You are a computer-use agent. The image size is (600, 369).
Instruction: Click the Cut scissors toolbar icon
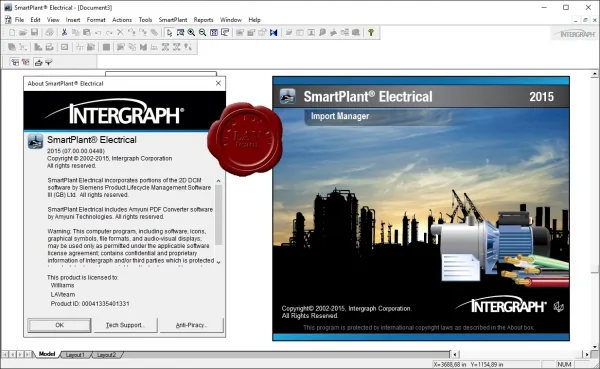coord(64,33)
